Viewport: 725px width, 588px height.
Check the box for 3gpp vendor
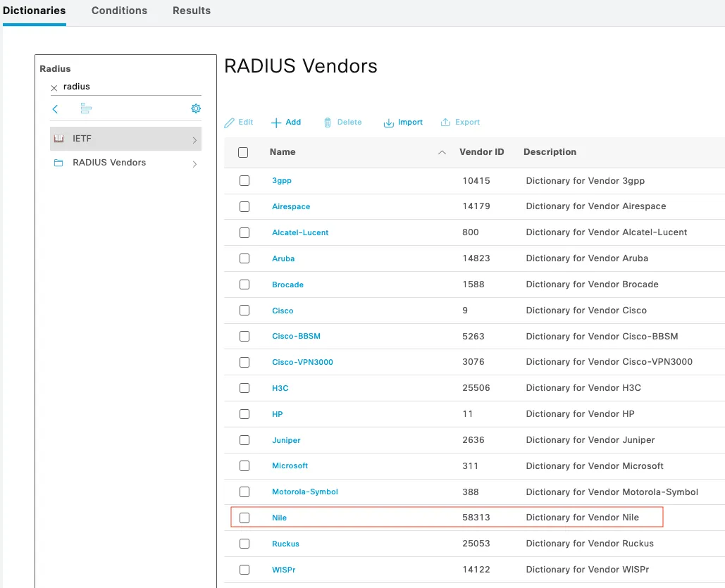pos(244,181)
